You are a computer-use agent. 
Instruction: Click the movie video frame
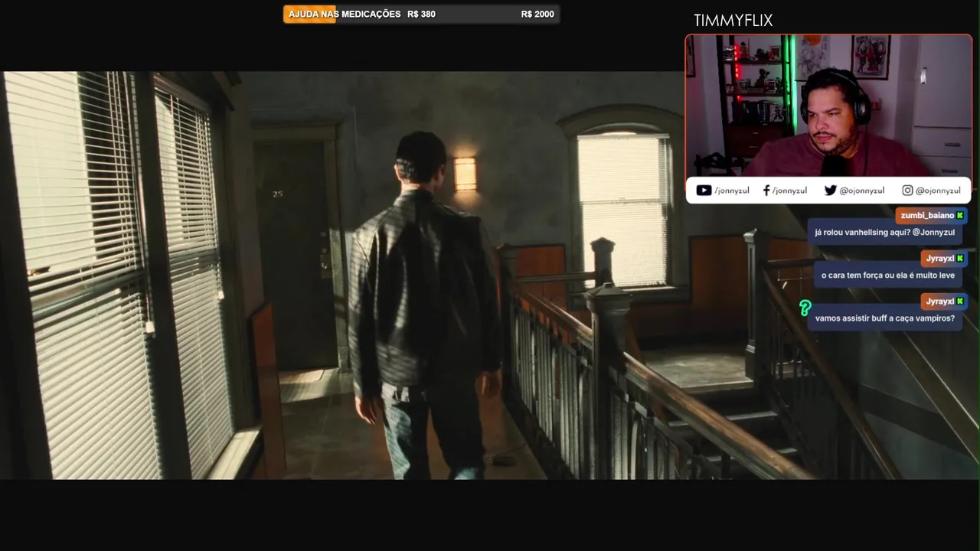click(490, 275)
